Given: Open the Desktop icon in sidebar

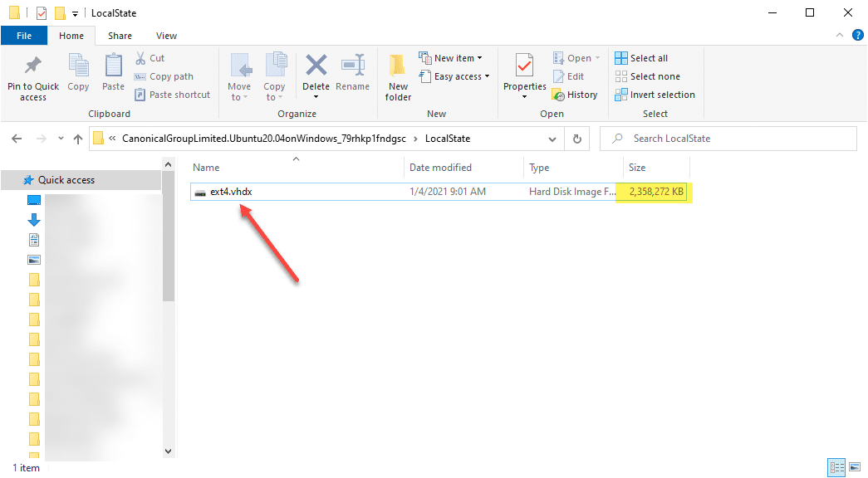Looking at the screenshot, I should 34,200.
